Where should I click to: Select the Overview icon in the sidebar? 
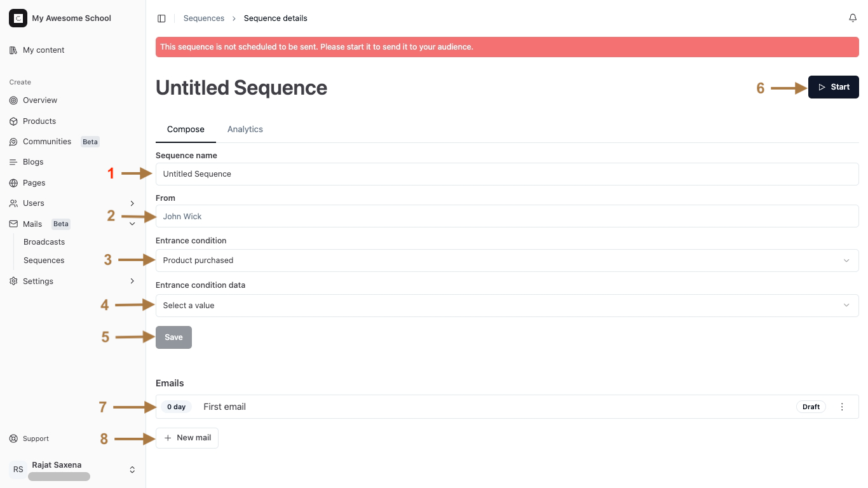(x=13, y=100)
